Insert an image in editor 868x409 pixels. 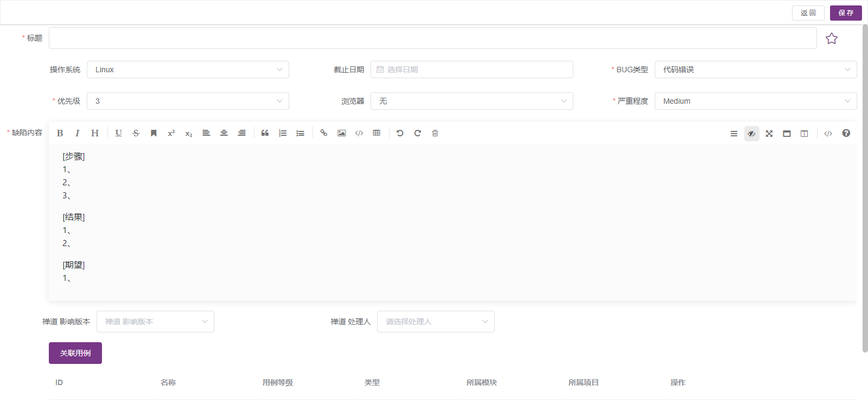[341, 133]
